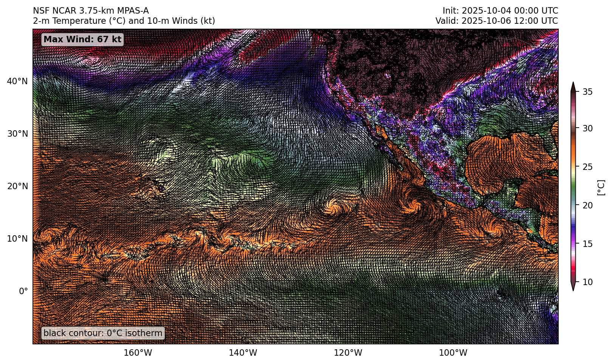Click the 20°N latitude axis label
Viewport: 612px width, 364px height.
[x=17, y=186]
